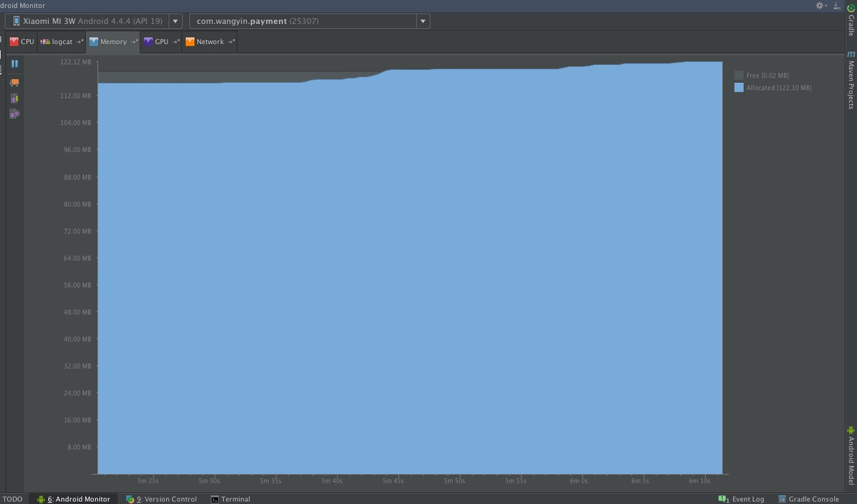Click the '6m 10s' time axis label
This screenshot has width=857, height=504.
(x=700, y=481)
